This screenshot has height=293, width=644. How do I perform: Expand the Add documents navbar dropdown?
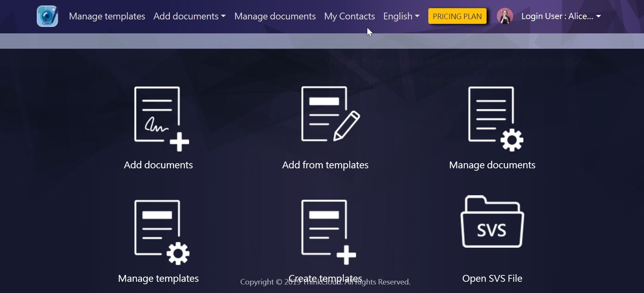pyautogui.click(x=189, y=16)
